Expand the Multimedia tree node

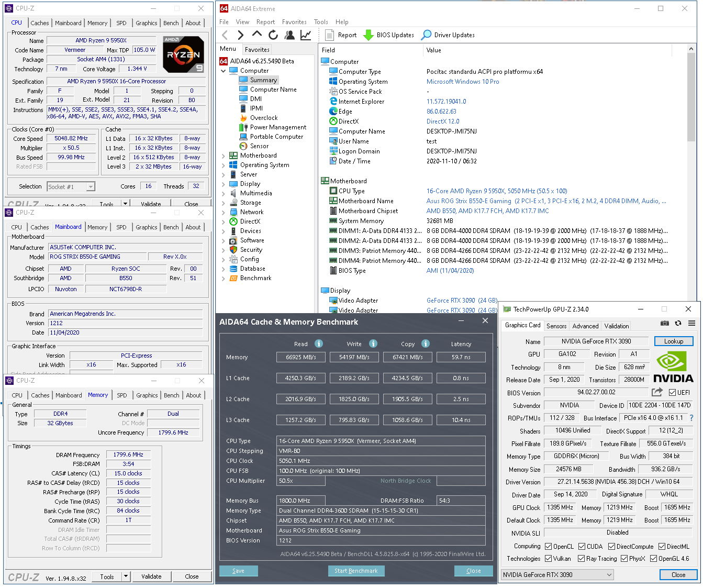[224, 193]
